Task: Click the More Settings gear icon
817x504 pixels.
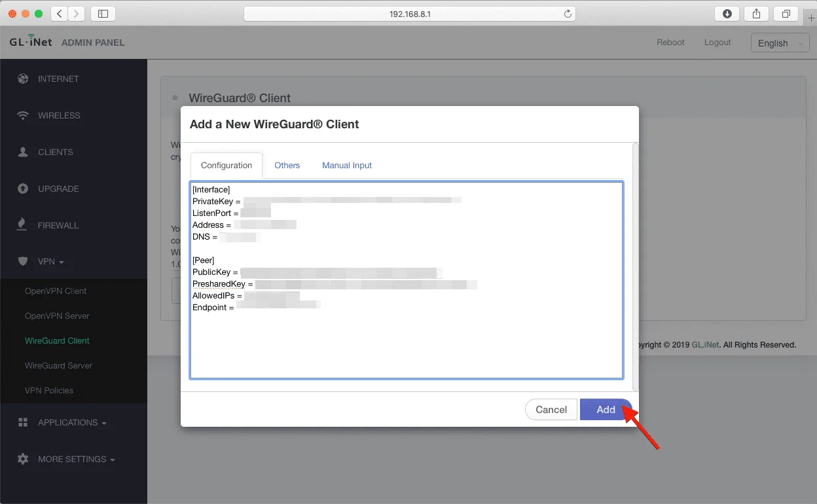Action: [x=24, y=459]
